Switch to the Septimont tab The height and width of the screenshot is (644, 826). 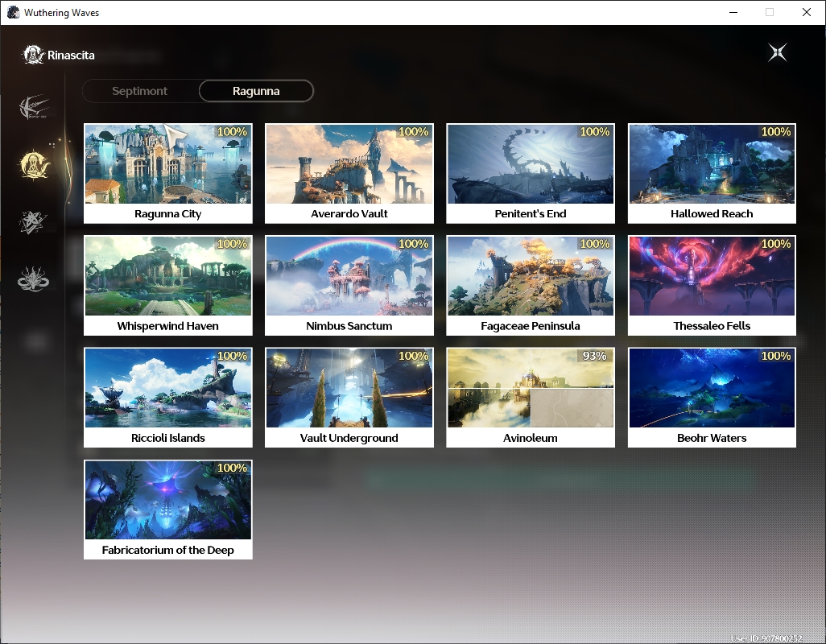139,91
